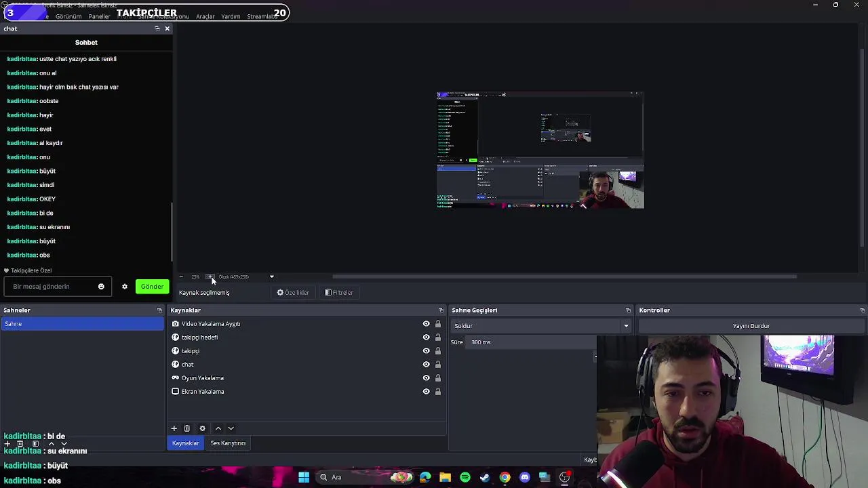Hide the takipçi source with eye icon

[426, 351]
